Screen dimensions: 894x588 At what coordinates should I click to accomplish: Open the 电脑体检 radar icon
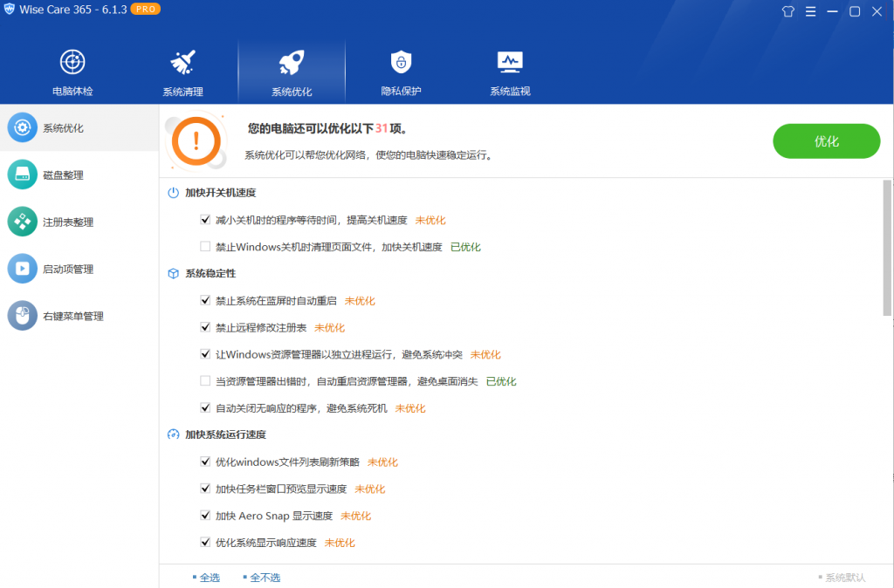[x=72, y=62]
